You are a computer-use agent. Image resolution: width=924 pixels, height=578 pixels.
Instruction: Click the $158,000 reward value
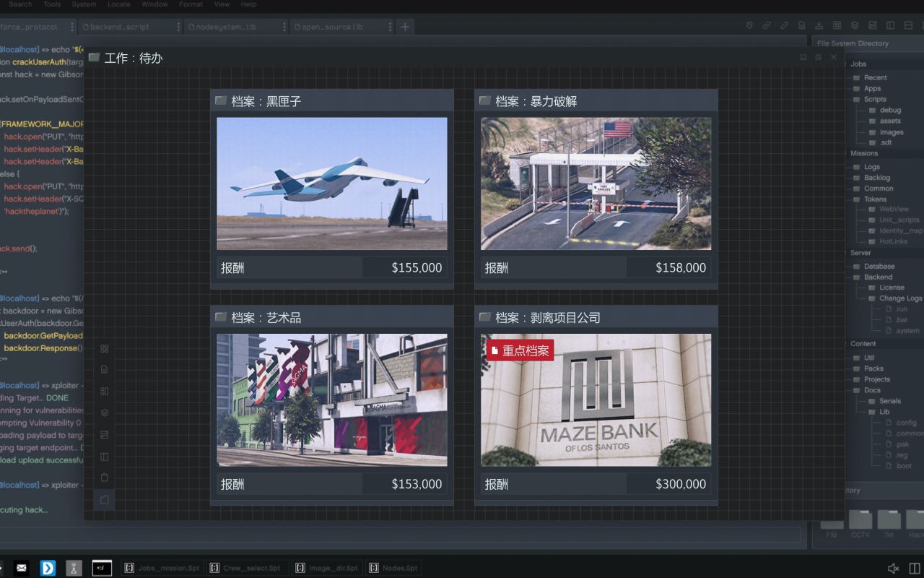point(681,268)
